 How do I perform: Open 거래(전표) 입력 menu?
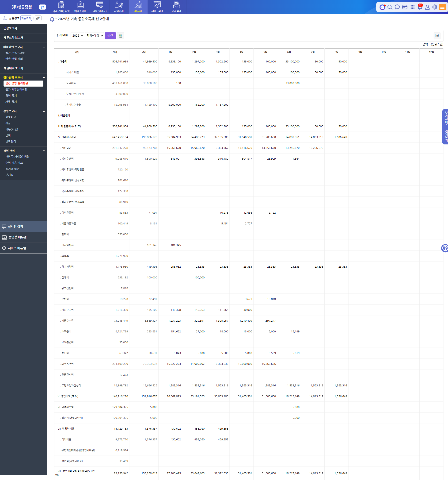point(61,7)
